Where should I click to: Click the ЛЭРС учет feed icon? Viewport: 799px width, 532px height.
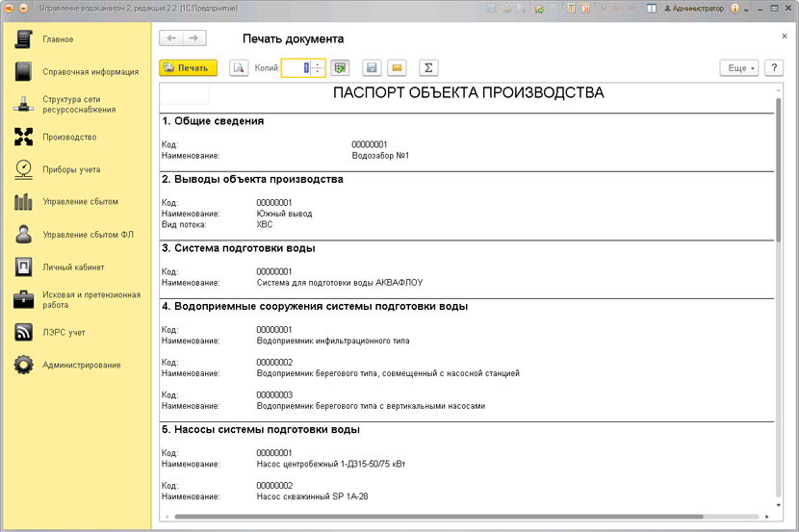(x=24, y=332)
